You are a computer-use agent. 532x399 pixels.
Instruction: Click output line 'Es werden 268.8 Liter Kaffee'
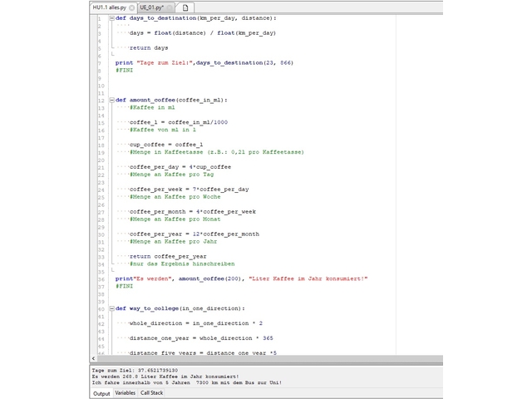point(165,377)
